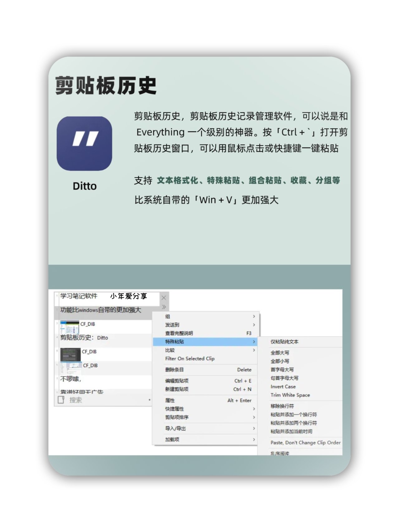Expand the 组 submenu

click(x=206, y=316)
